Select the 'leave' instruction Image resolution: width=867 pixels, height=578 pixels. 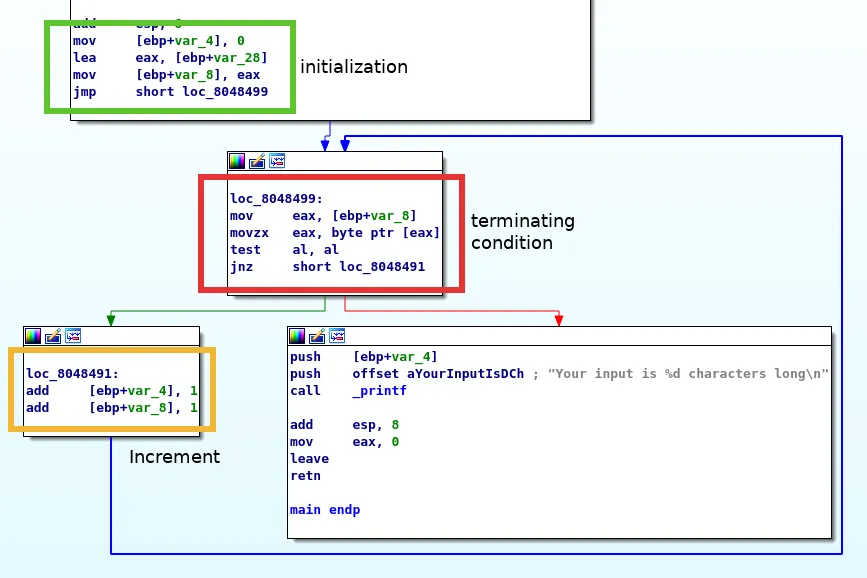[309, 459]
